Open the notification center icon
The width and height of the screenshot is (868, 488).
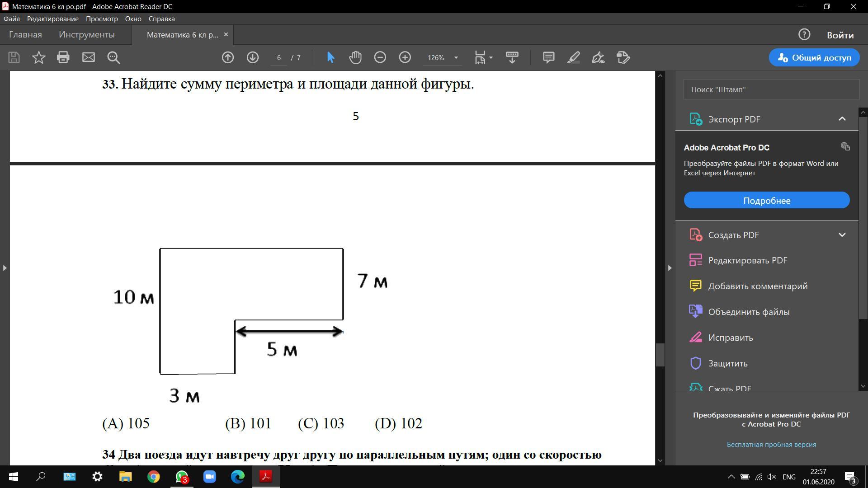[x=850, y=477]
